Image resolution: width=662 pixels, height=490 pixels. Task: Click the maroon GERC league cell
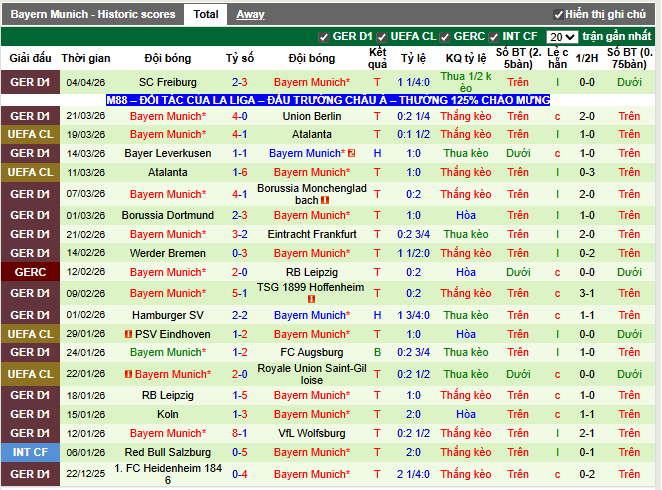(x=30, y=272)
